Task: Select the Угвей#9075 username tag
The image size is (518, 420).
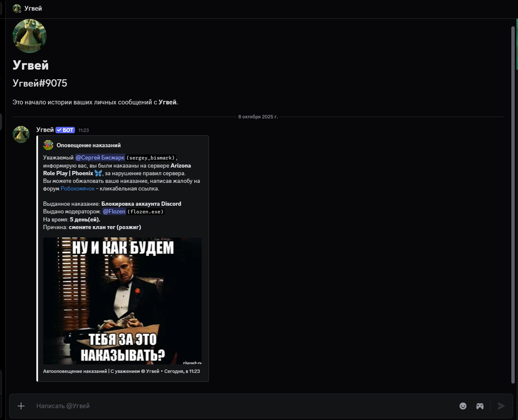Action: [x=40, y=83]
